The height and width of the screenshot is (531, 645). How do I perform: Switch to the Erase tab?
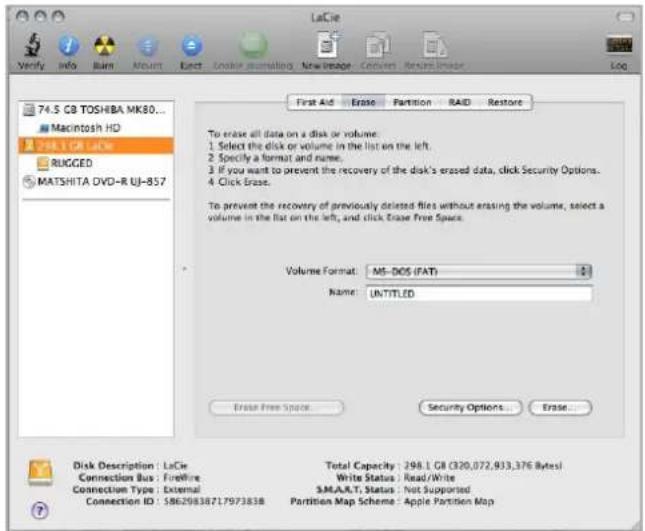363,102
